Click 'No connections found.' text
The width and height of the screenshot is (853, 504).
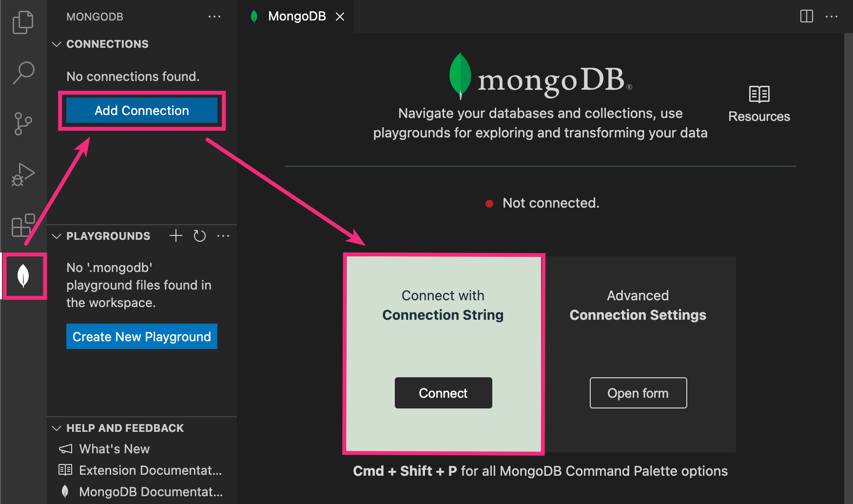click(133, 77)
